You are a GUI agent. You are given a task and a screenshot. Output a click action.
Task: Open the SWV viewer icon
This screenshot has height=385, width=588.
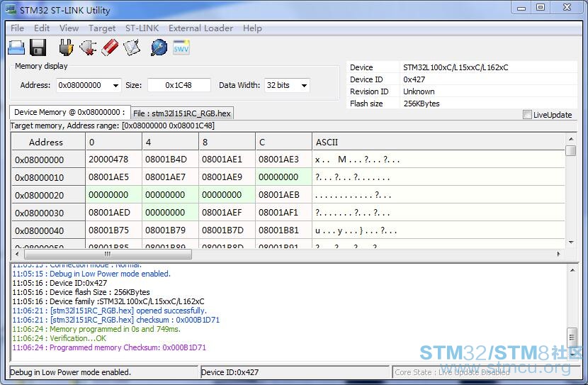coord(181,47)
